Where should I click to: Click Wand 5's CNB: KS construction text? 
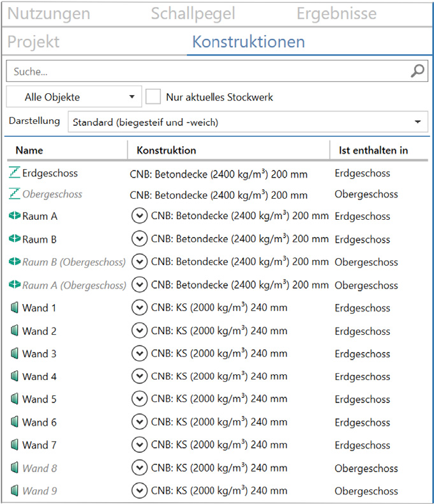tap(219, 399)
